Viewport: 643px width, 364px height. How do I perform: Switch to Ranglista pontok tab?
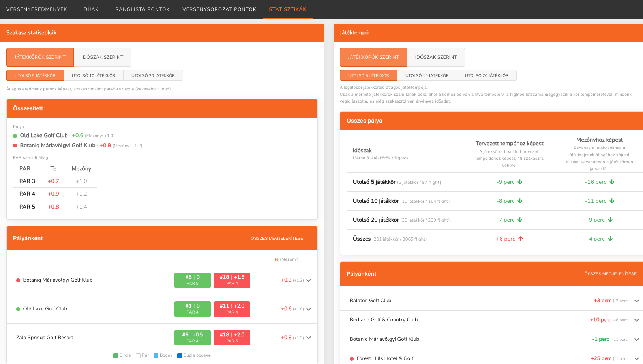coord(142,9)
